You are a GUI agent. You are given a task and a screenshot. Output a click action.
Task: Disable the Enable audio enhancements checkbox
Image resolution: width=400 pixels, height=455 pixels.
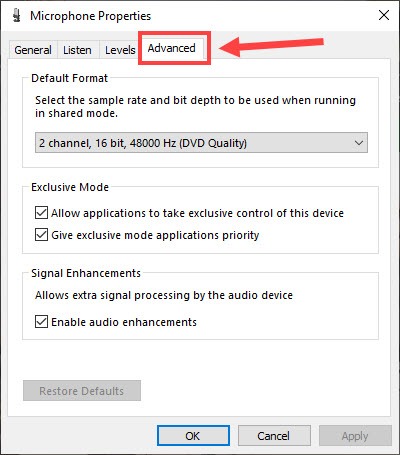(x=41, y=322)
